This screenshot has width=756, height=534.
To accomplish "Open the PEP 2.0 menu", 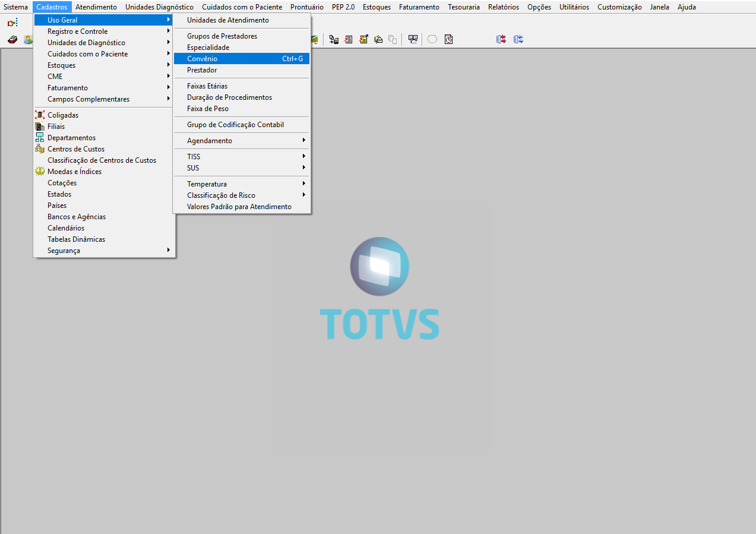I will 343,7.
